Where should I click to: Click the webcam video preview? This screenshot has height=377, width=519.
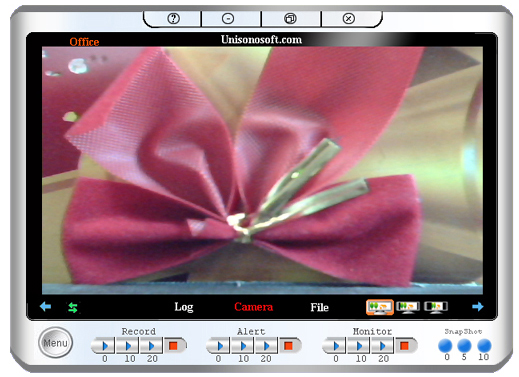(262, 170)
